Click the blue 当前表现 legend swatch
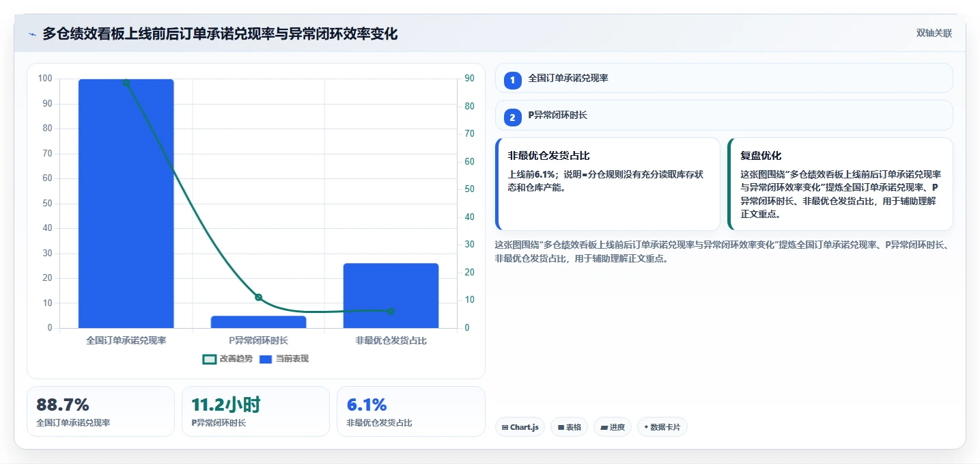This screenshot has width=980, height=464. coord(266,359)
